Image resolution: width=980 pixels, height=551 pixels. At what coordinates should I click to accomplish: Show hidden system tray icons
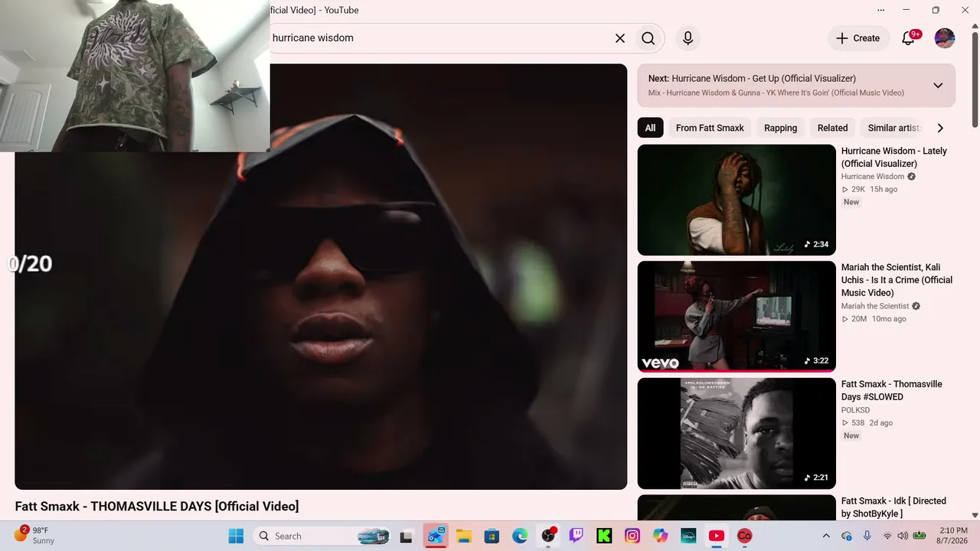[826, 536]
